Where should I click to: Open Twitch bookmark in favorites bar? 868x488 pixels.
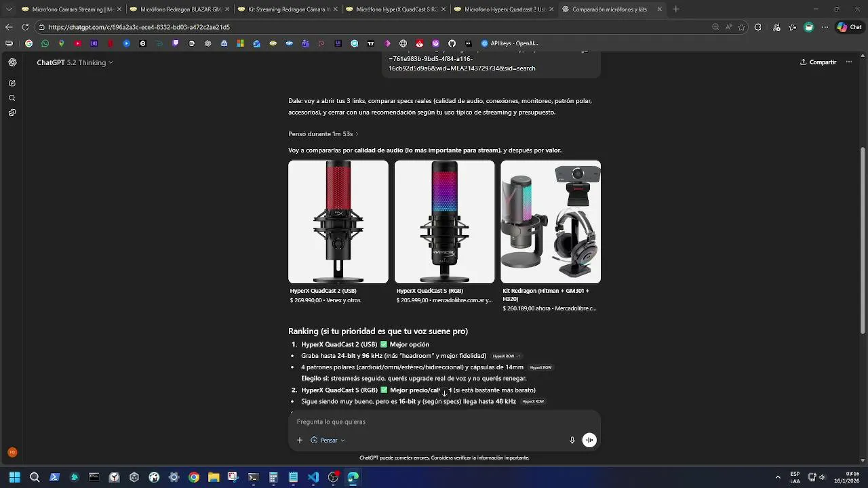pyautogui.click(x=176, y=43)
